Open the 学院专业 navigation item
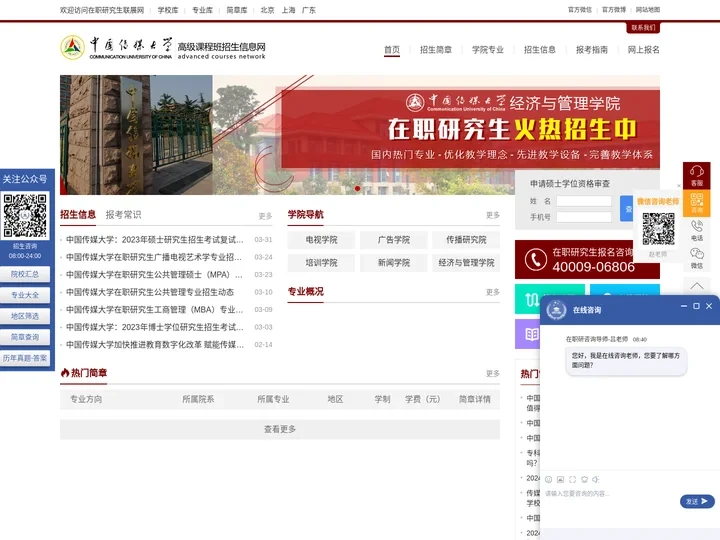This screenshot has height=540, width=720. coord(488,50)
